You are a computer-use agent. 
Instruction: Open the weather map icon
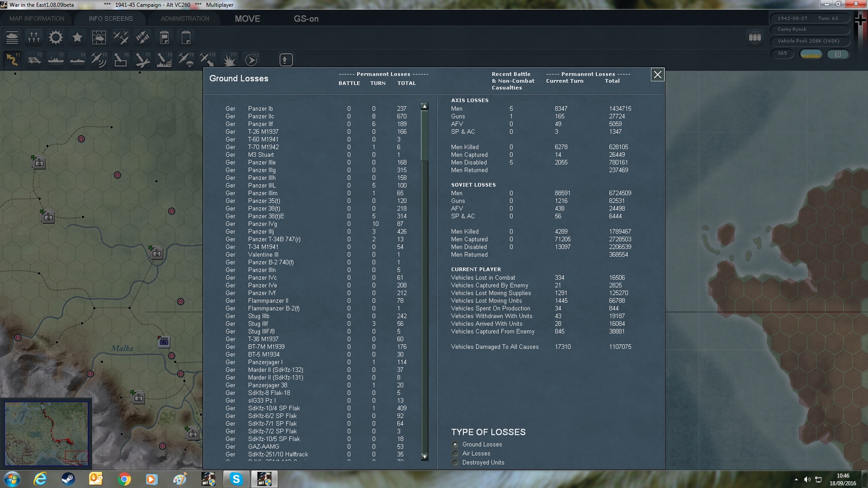99,38
